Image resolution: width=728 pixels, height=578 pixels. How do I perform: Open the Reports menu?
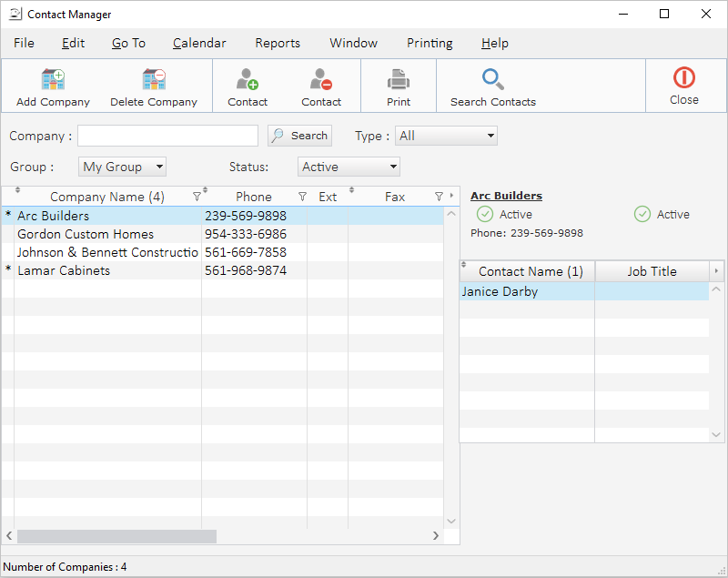click(278, 43)
